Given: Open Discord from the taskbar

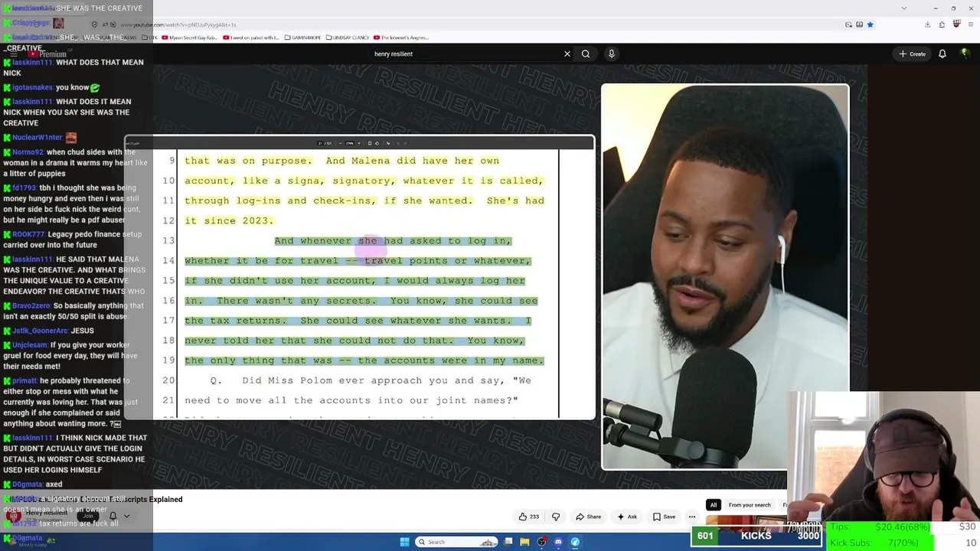Looking at the screenshot, I should click(558, 542).
